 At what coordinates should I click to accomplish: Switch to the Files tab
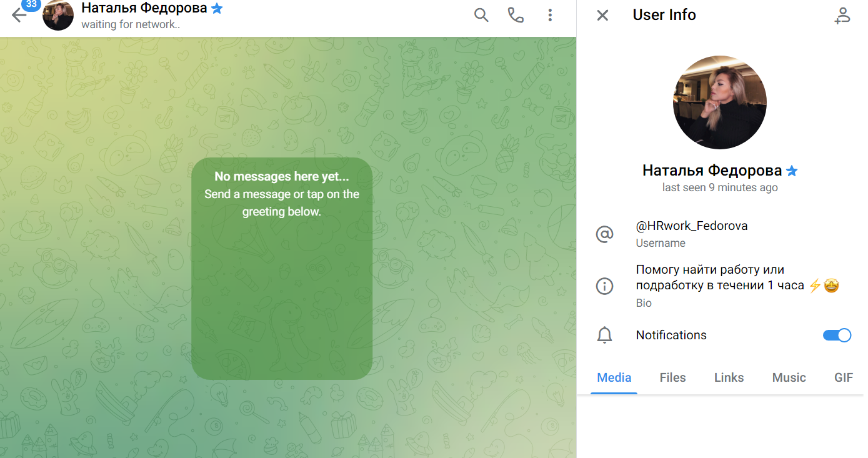672,377
